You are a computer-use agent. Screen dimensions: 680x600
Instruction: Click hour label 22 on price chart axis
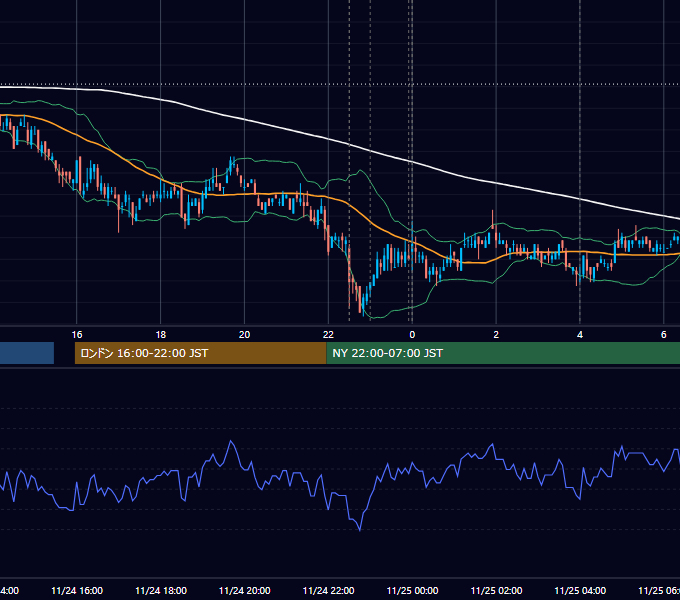[328, 335]
